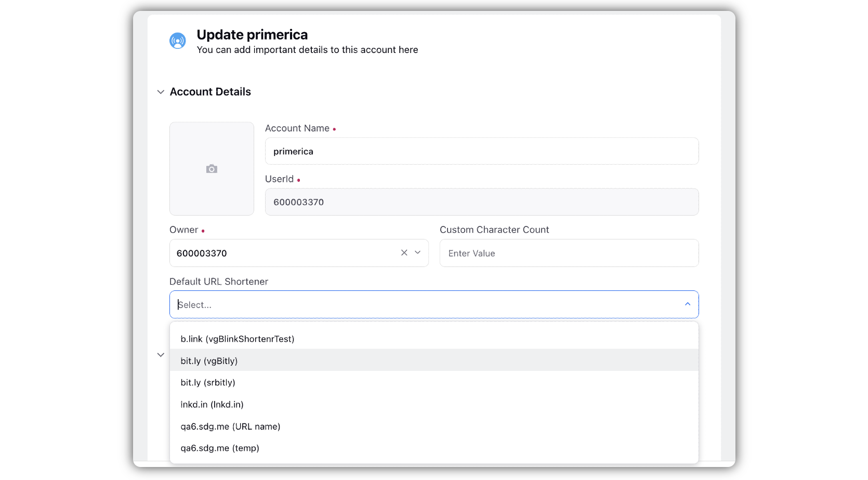
Task: Select lnkd.in (lnkd.in) shortener
Action: point(434,404)
